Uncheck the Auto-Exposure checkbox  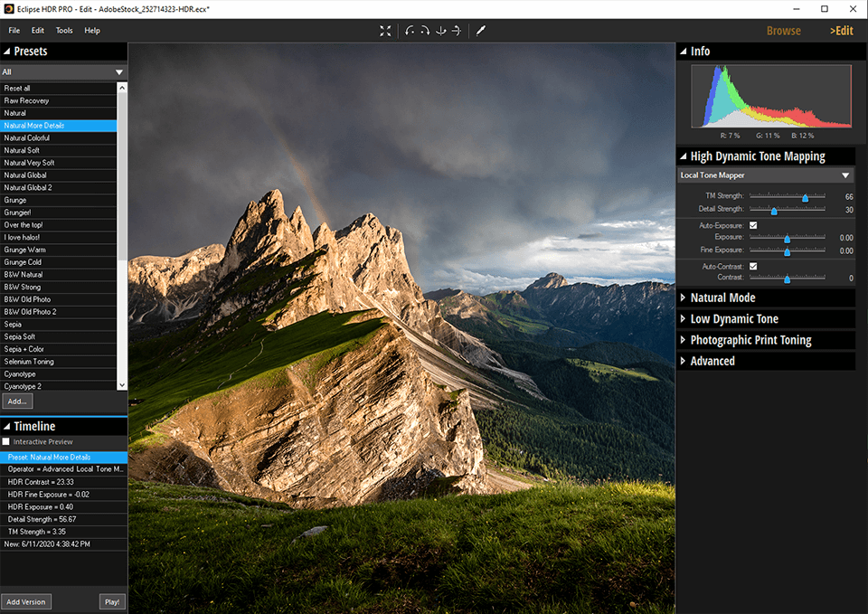coord(753,225)
